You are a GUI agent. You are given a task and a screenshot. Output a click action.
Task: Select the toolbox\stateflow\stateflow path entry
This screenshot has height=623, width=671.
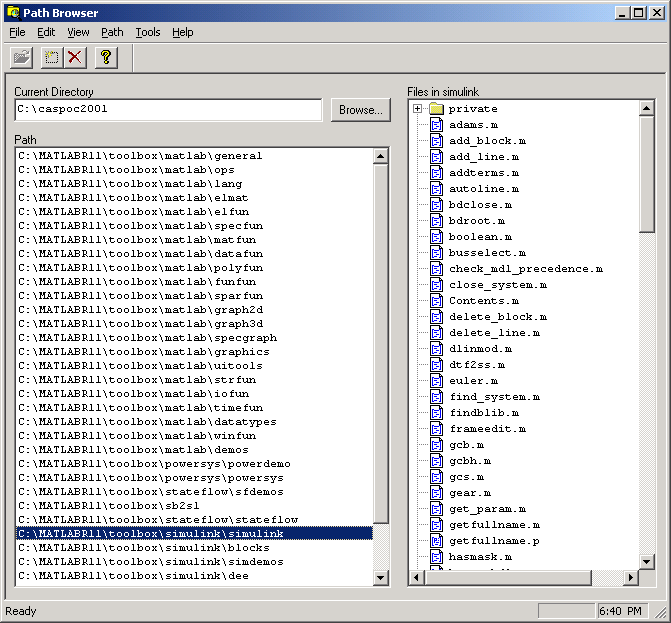[x=194, y=520]
